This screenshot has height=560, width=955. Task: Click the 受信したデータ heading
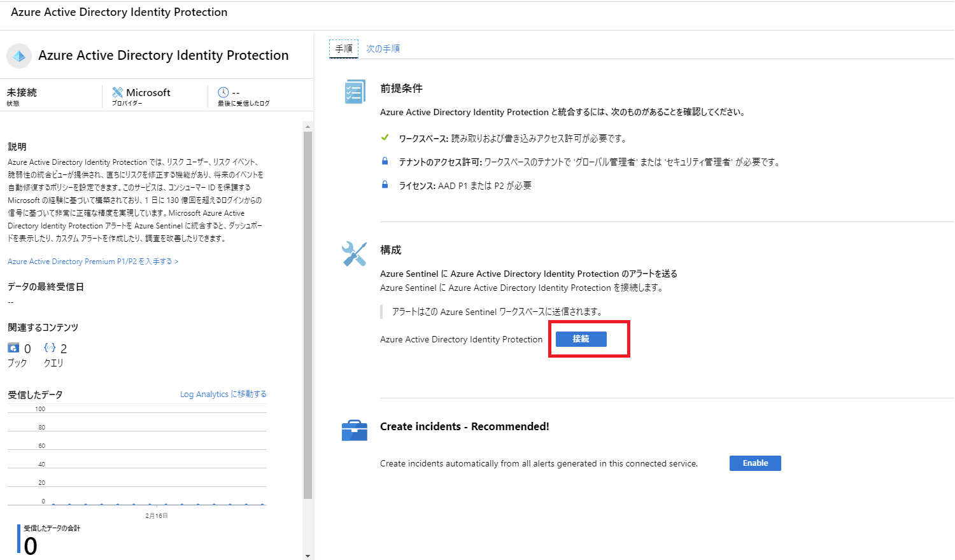coord(35,395)
